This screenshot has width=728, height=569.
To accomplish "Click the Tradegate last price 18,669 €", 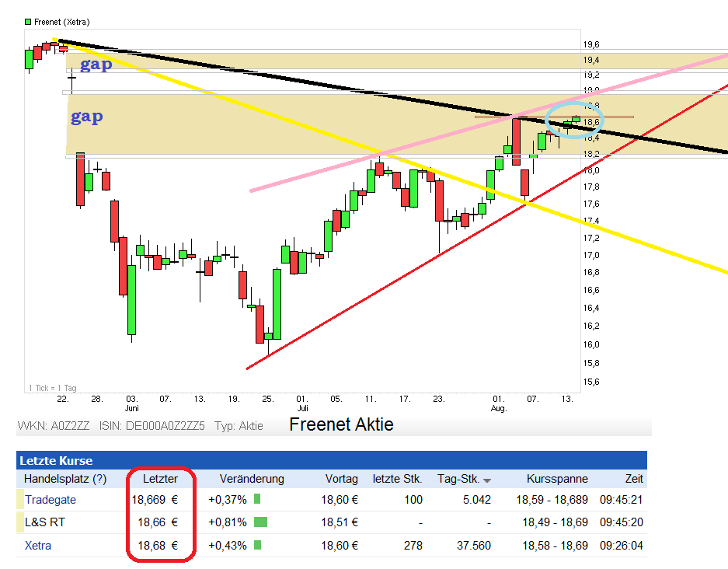I will [155, 500].
